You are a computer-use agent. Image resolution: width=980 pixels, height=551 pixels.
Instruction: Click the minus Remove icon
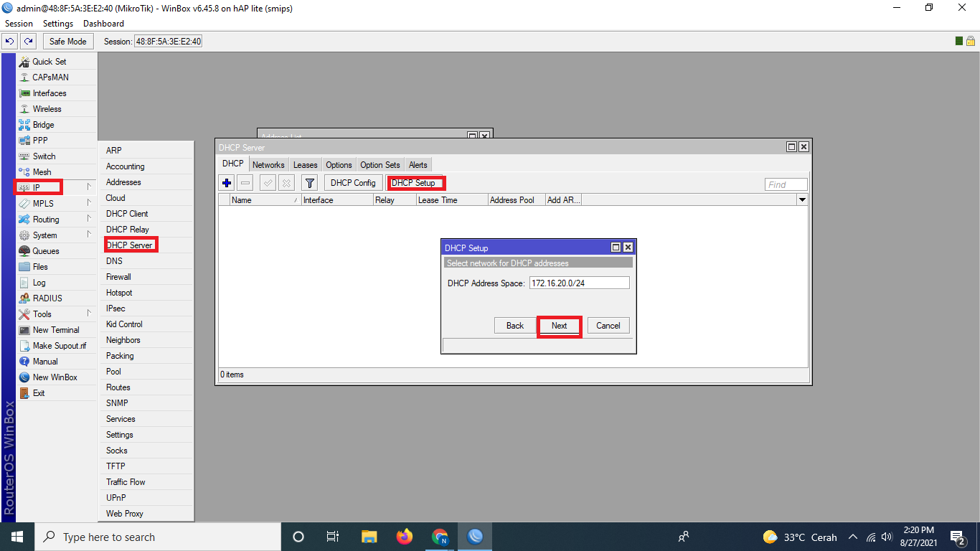pyautogui.click(x=245, y=183)
